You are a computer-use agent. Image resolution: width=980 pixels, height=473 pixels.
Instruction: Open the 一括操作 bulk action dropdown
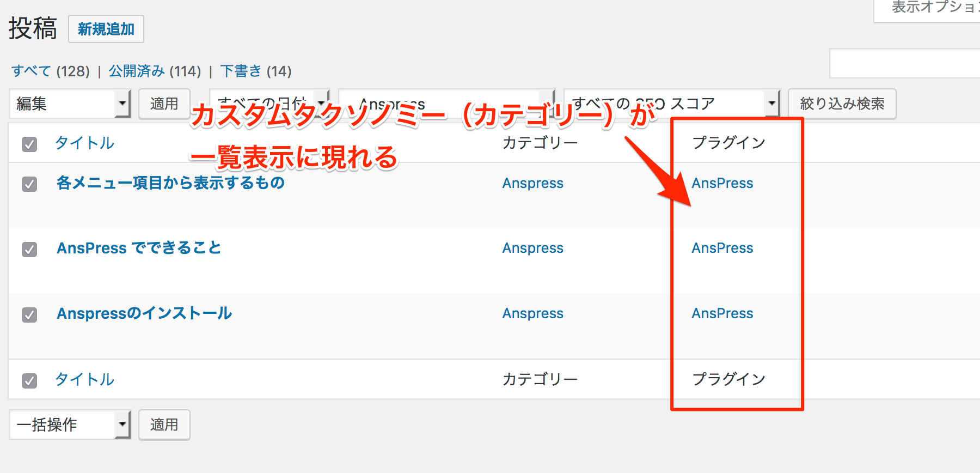pos(70,425)
